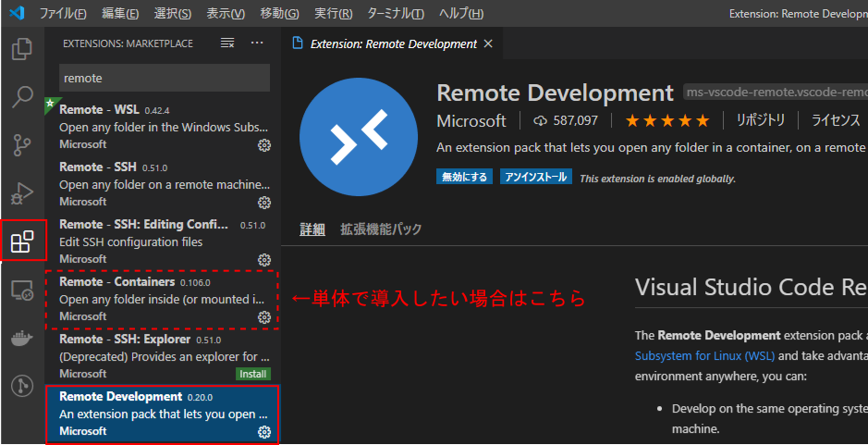868x445 pixels.
Task: Open manage gear for Remote - Containers
Action: click(264, 316)
